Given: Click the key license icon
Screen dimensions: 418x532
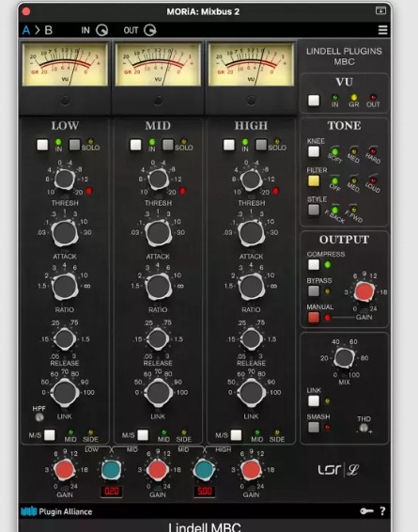Looking at the screenshot, I should pyautogui.click(x=366, y=511).
